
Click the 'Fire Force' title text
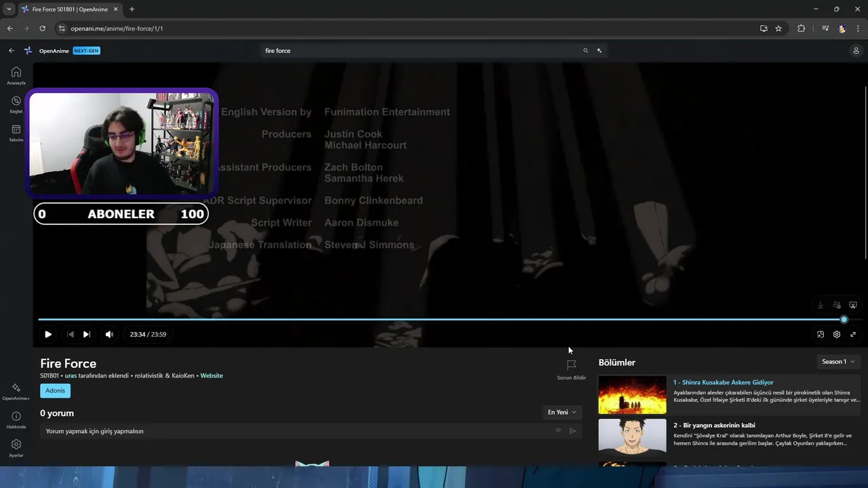point(68,363)
